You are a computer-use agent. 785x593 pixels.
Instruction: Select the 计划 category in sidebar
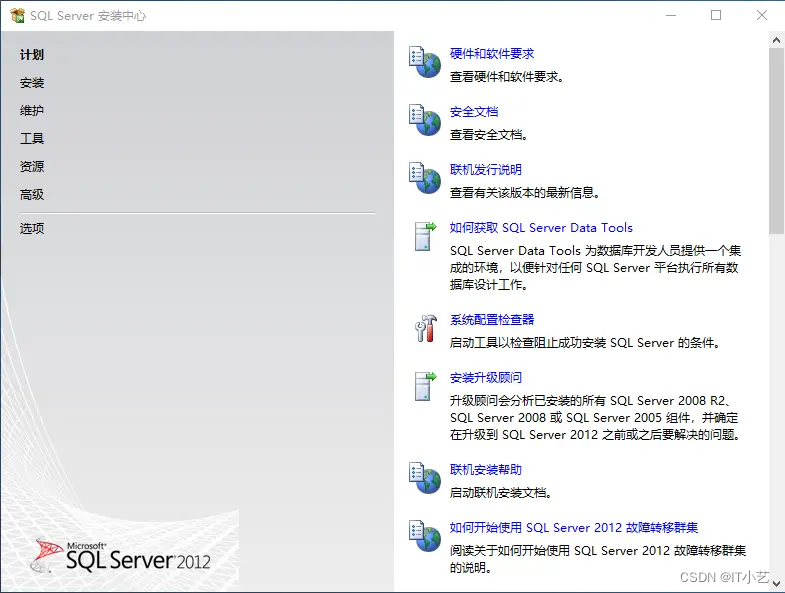click(x=32, y=55)
